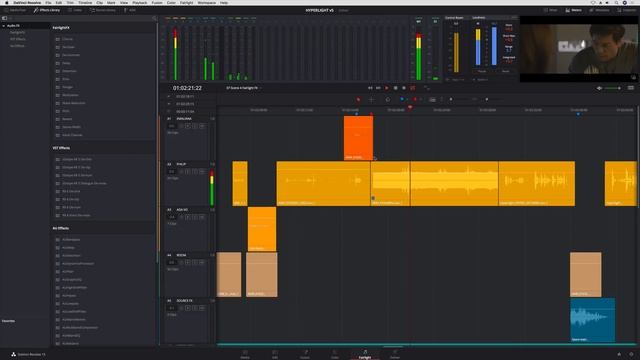Open the File menu
Viewport: 640px width, 360px height.
[48, 3]
